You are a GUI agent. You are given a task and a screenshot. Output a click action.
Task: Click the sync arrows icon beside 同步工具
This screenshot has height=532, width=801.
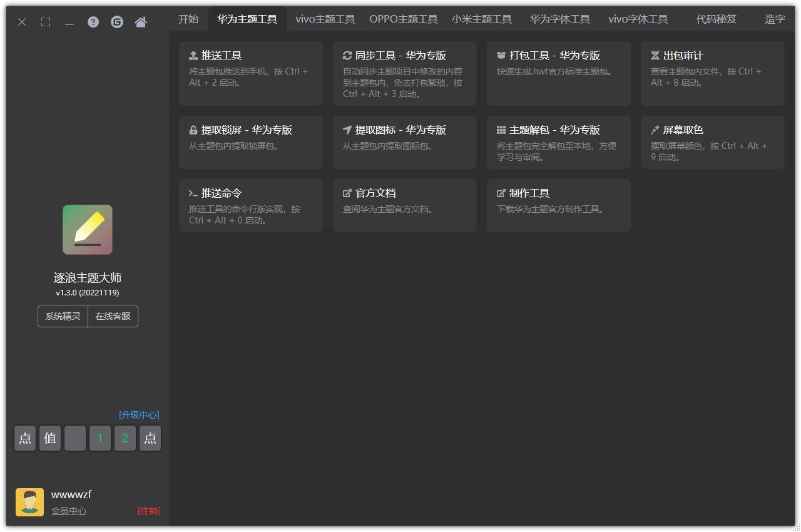click(347, 56)
